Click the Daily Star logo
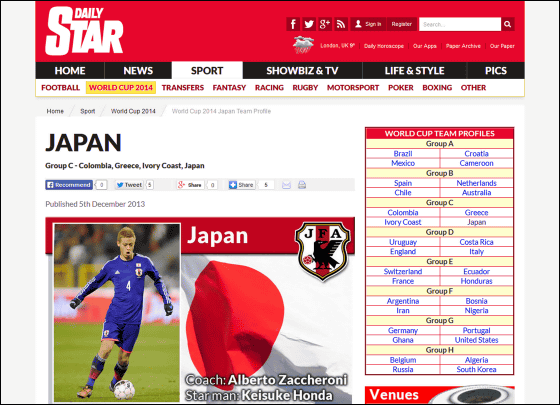Viewport: 560px width, 405px height. (x=84, y=31)
